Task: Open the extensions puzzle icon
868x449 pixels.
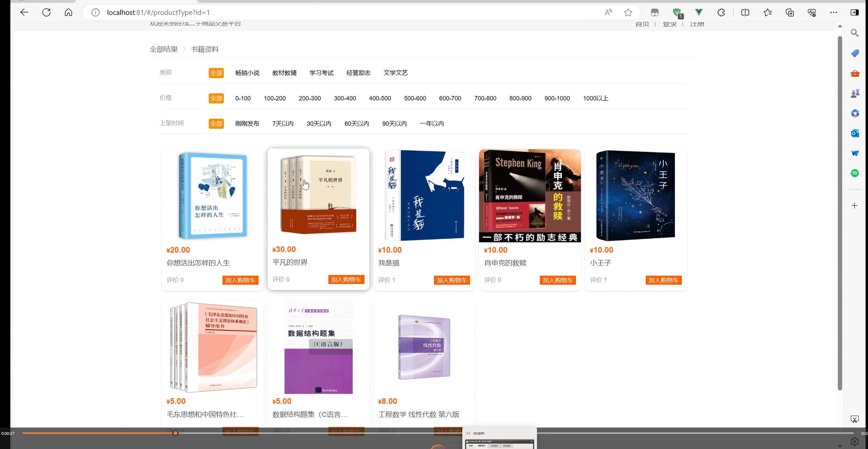Action: (721, 12)
